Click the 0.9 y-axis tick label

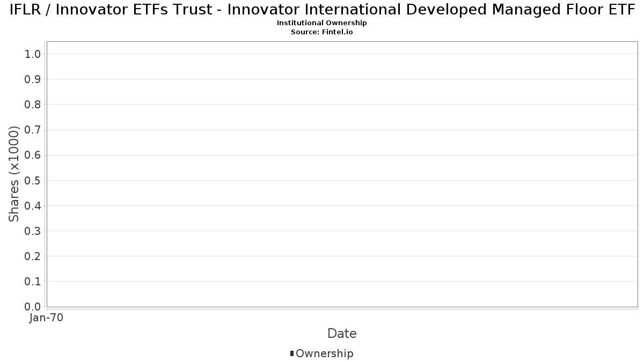(33, 79)
